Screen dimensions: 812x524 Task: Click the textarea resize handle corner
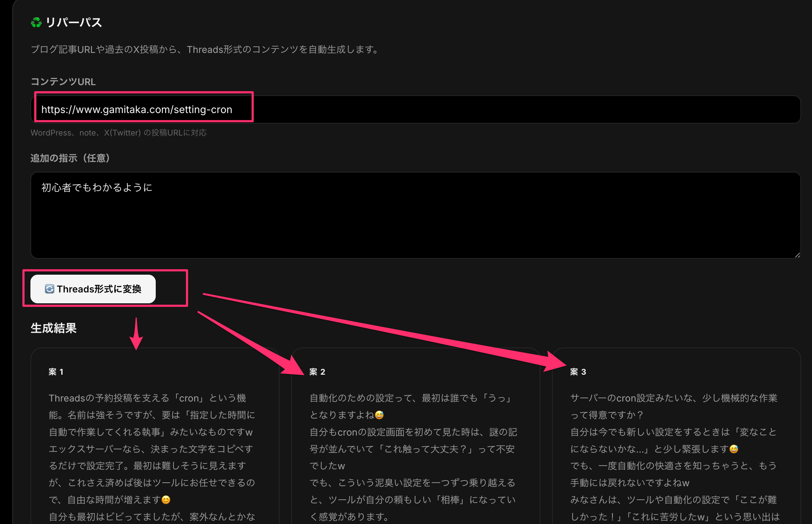tap(797, 255)
